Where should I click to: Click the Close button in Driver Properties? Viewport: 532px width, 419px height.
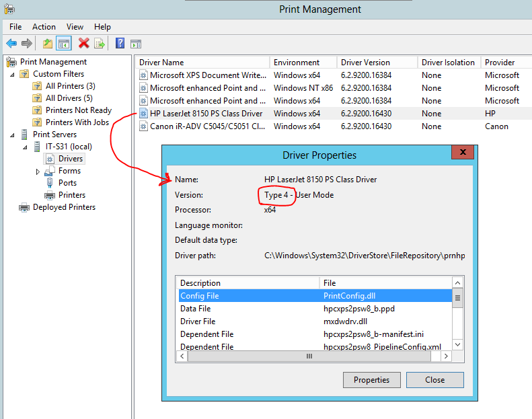point(435,379)
